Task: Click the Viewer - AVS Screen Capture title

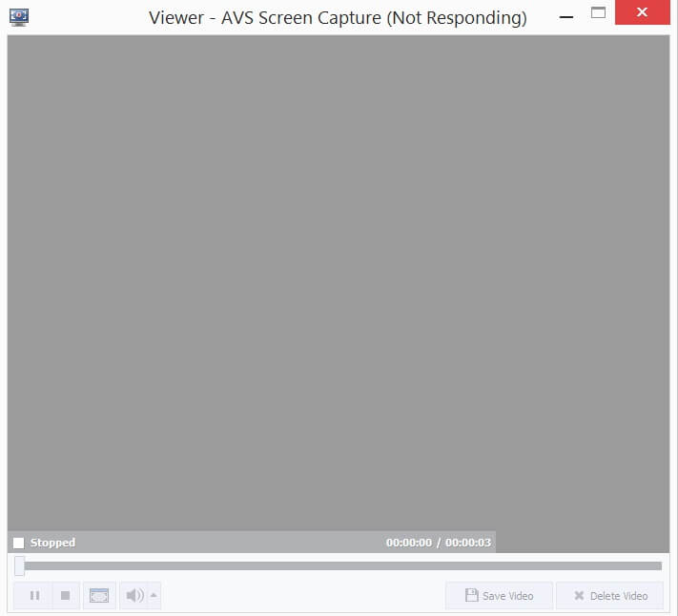Action: (338, 18)
